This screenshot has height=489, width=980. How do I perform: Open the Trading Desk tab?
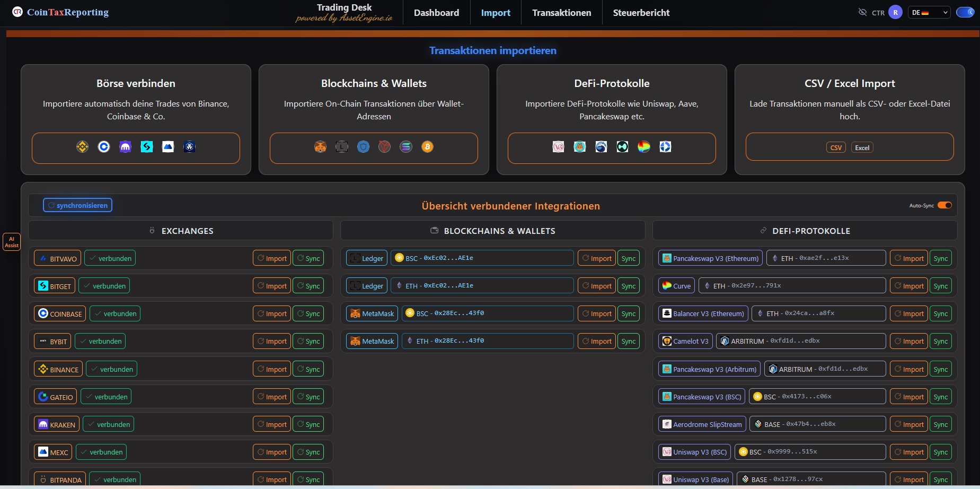[x=344, y=13]
